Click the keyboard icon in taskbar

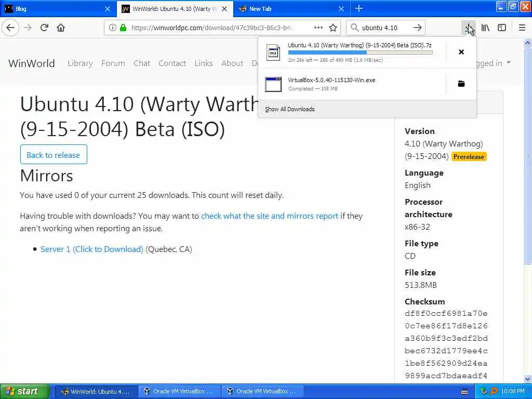[464, 392]
